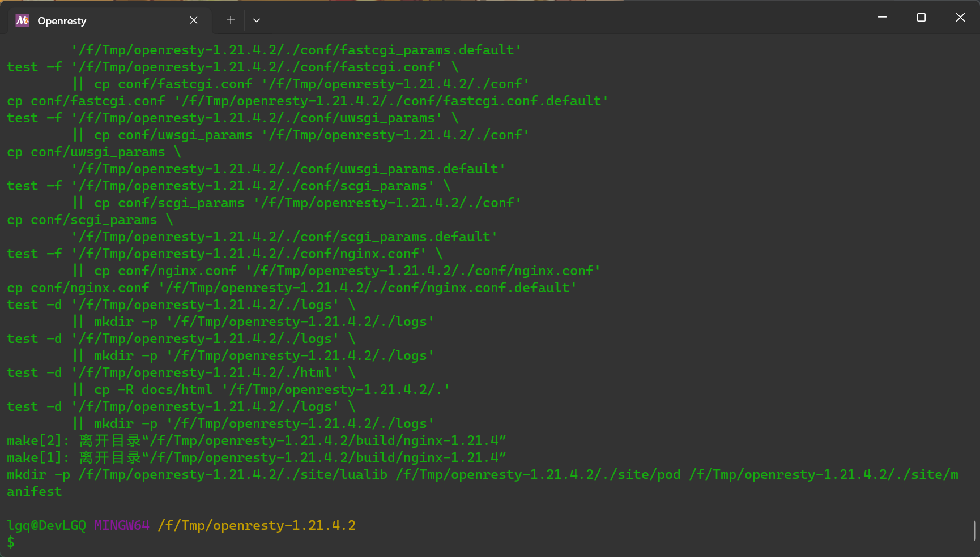
Task: Click the '|| cp conf/uwsgi_params' line
Action: click(301, 135)
